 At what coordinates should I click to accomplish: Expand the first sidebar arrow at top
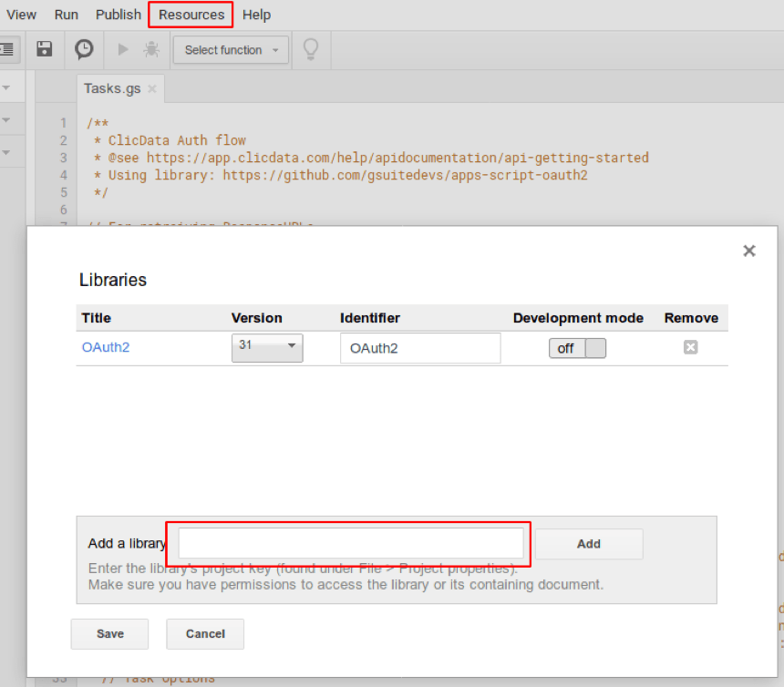tap(6, 88)
